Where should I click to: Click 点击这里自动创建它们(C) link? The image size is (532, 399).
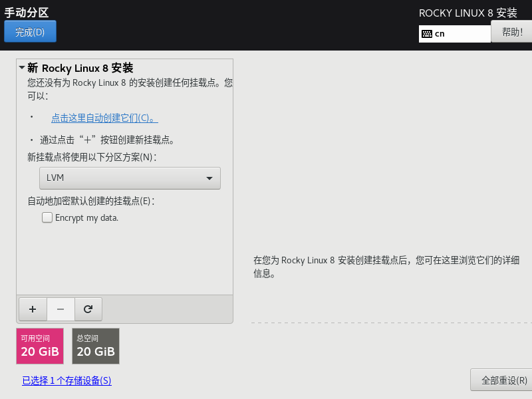(x=104, y=118)
